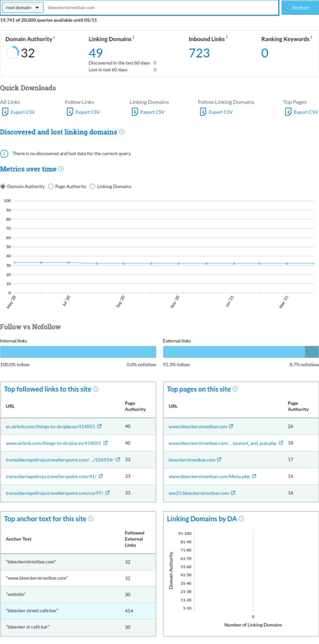Open help icon next to Linking Domains by DA
Screen dimensions: 319x644
click(242, 518)
